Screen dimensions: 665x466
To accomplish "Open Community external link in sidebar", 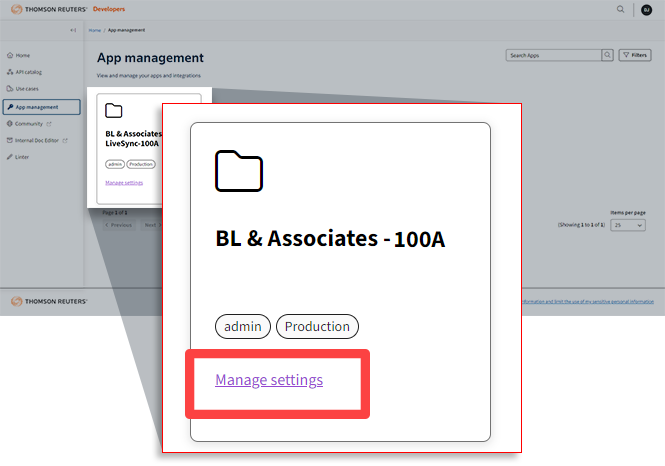I will pyautogui.click(x=29, y=124).
